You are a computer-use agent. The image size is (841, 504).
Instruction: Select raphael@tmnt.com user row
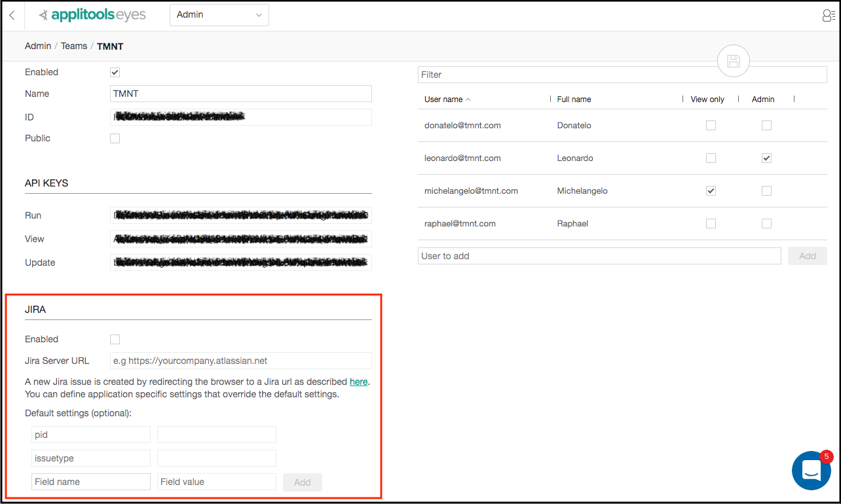point(622,224)
